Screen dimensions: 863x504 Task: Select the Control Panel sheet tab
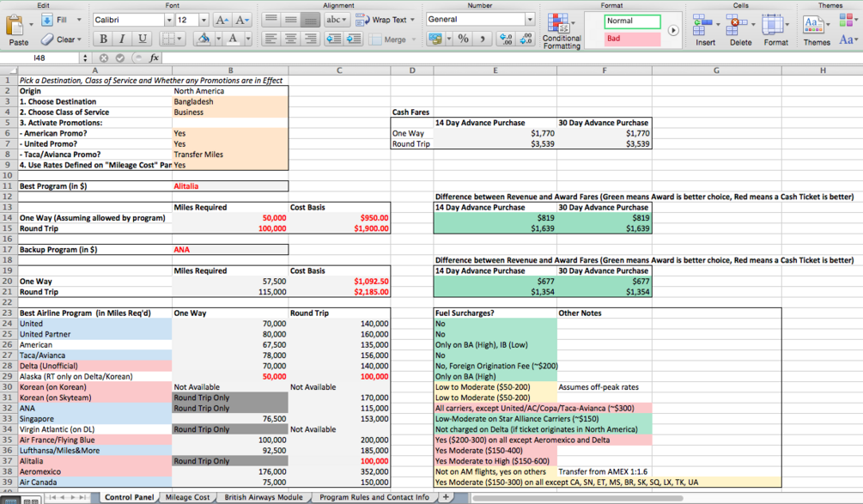click(130, 497)
